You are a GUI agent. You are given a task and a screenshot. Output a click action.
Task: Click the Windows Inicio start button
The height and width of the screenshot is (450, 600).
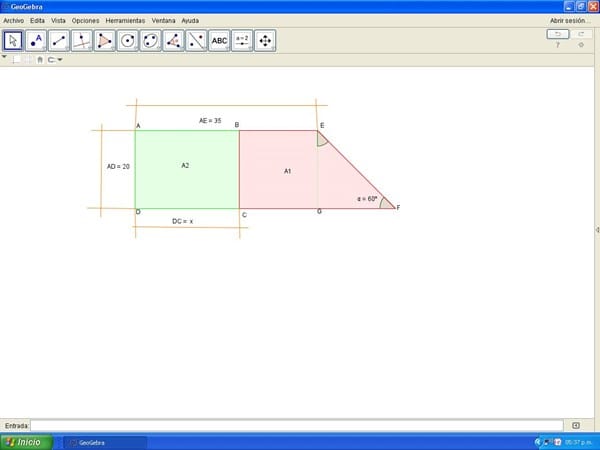coord(26,442)
